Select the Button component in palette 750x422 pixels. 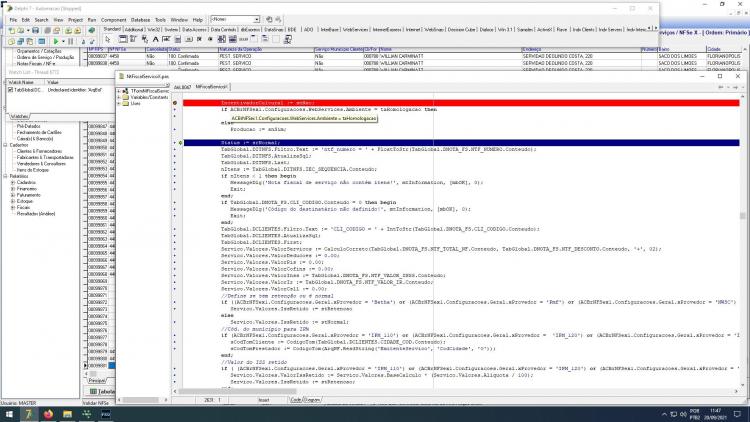pos(188,39)
